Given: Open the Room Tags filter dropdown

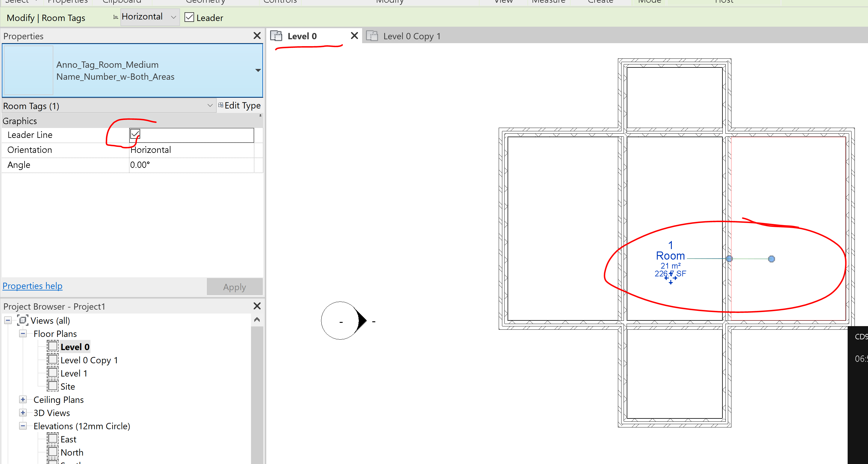Looking at the screenshot, I should 210,106.
